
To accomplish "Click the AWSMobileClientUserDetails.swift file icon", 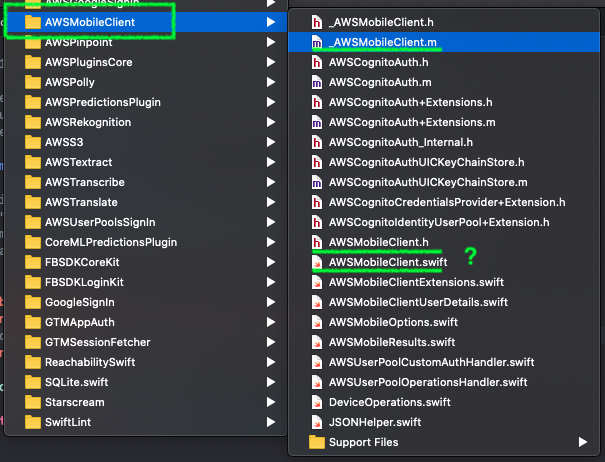I will 317,302.
